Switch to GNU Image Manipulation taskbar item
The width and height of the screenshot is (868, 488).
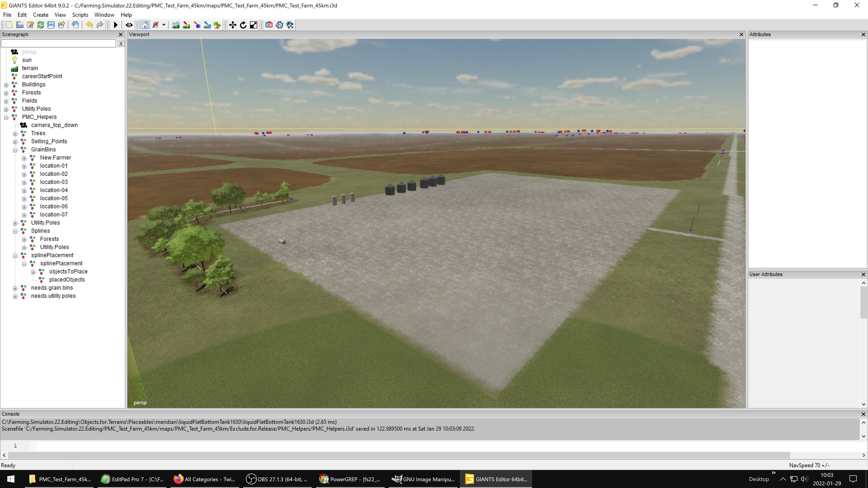pyautogui.click(x=423, y=479)
